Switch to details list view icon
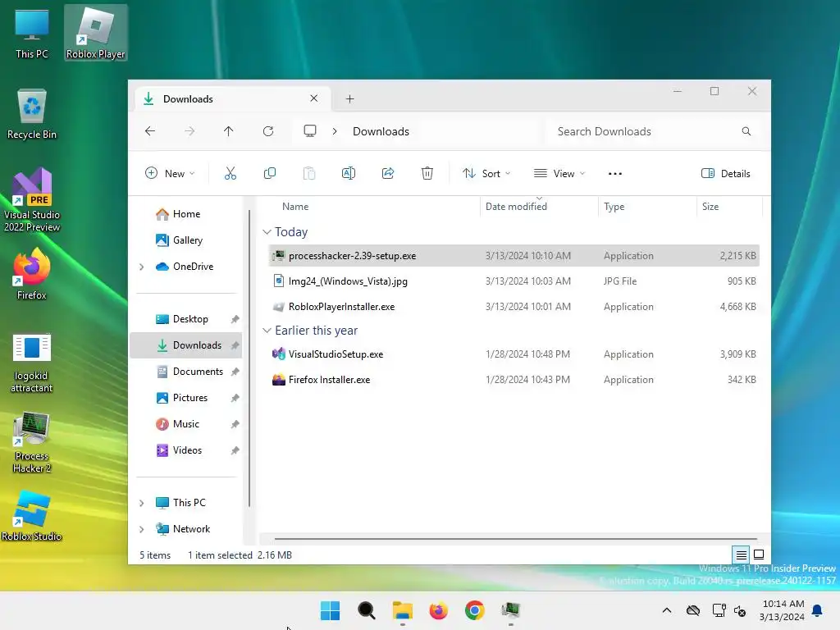The height and width of the screenshot is (630, 840). pyautogui.click(x=741, y=555)
